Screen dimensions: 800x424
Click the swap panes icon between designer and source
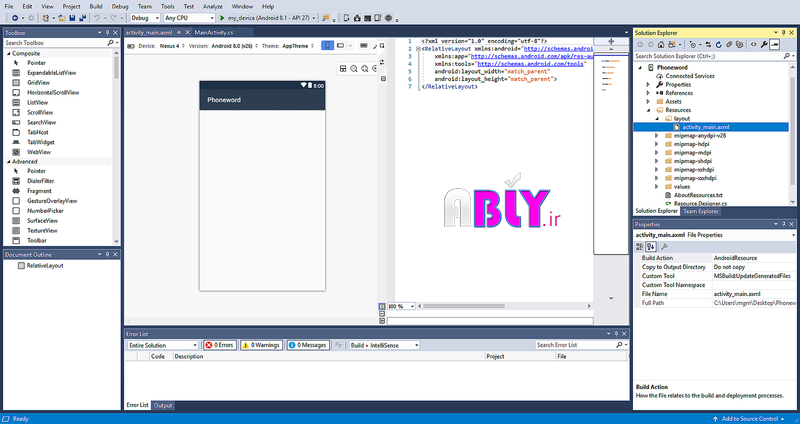click(382, 62)
